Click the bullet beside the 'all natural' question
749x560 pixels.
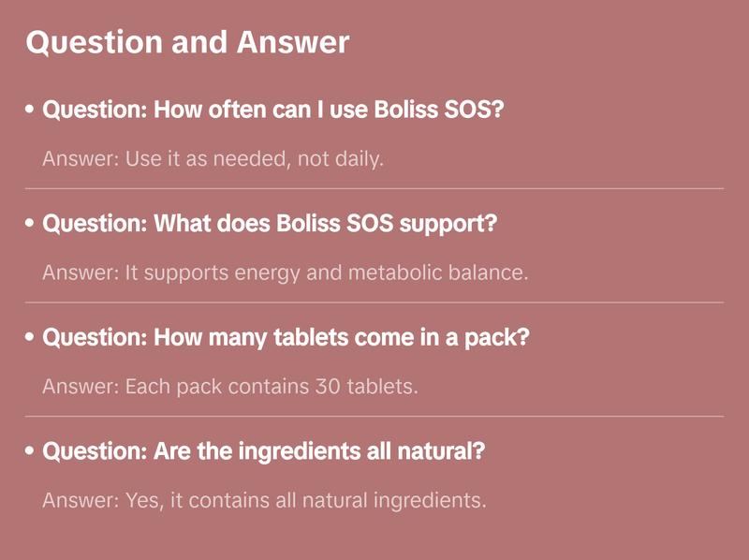[x=31, y=451]
